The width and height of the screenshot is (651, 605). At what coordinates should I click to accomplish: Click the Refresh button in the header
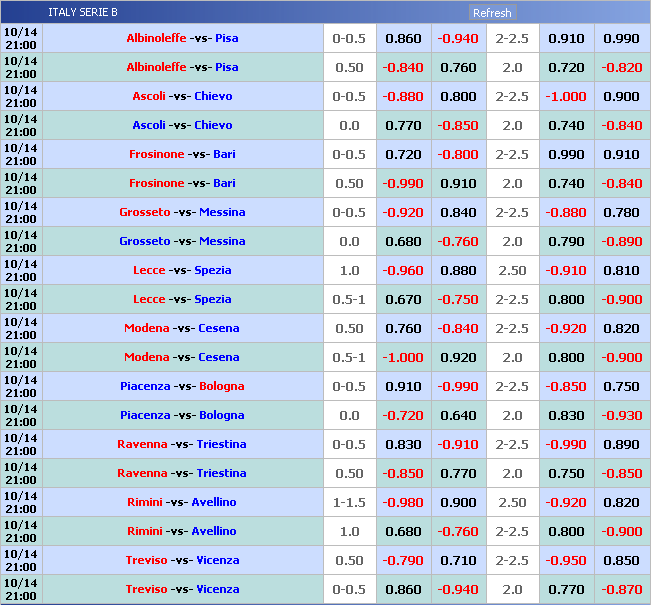pyautogui.click(x=492, y=13)
